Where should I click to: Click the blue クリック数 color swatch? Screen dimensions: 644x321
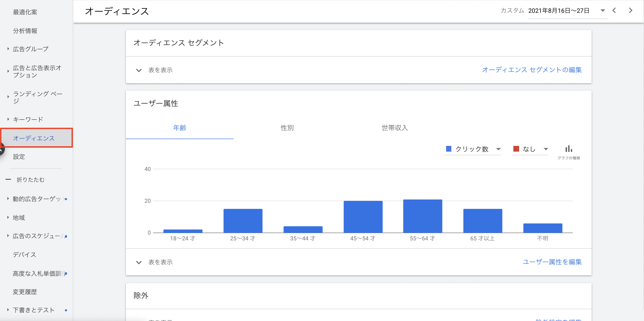[x=449, y=149]
